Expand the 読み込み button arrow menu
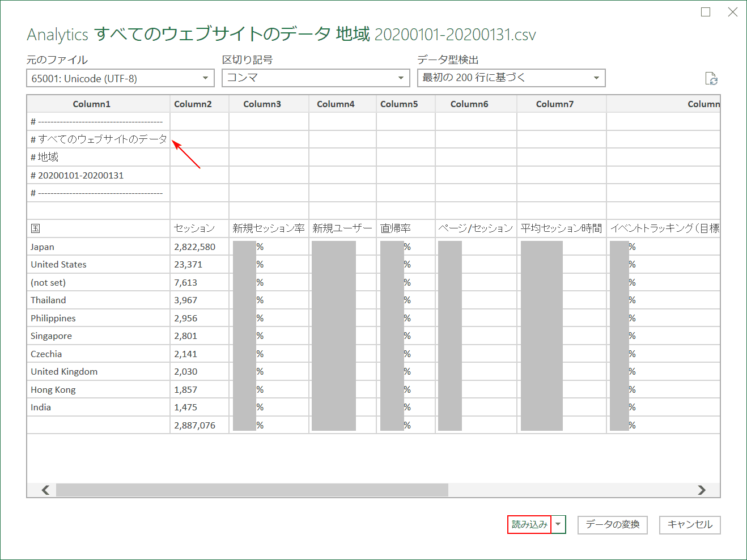 (x=558, y=524)
